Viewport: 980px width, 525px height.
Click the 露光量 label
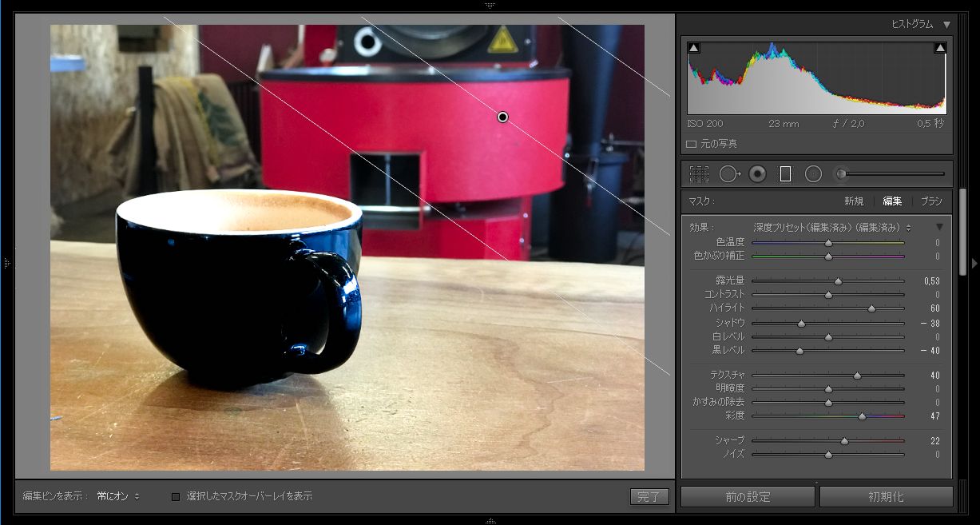coord(730,281)
